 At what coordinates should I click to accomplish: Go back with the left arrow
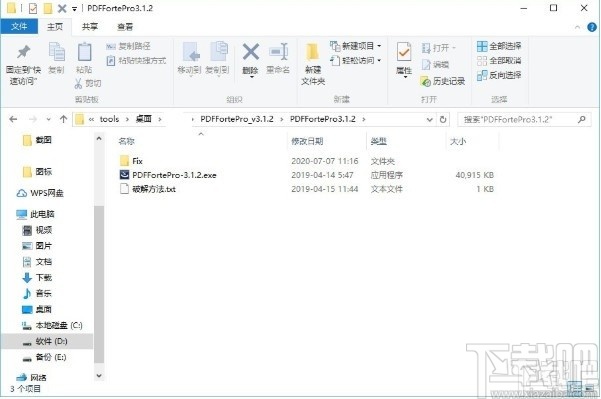(x=13, y=119)
